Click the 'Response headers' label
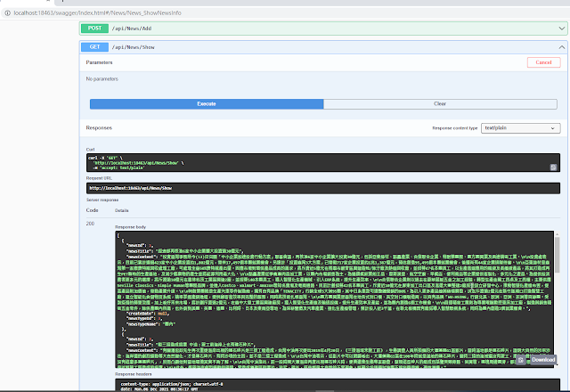Image resolution: width=570 pixels, height=392 pixels. tap(134, 374)
